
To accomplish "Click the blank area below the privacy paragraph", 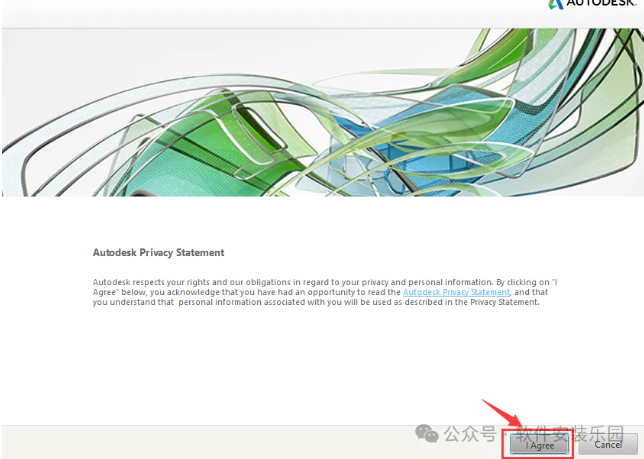I will pyautogui.click(x=320, y=360).
